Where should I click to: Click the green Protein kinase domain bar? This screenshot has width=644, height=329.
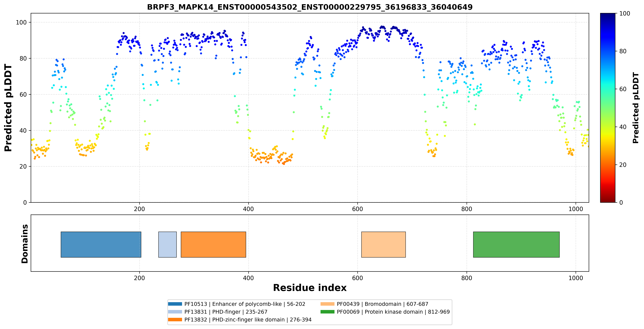[516, 244]
